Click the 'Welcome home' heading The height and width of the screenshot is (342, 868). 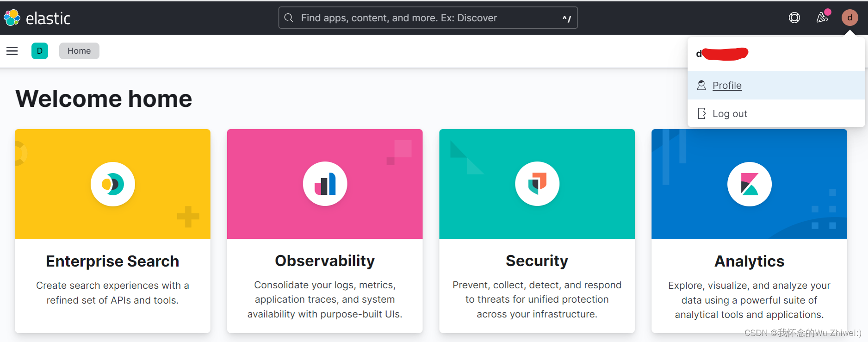pyautogui.click(x=104, y=99)
